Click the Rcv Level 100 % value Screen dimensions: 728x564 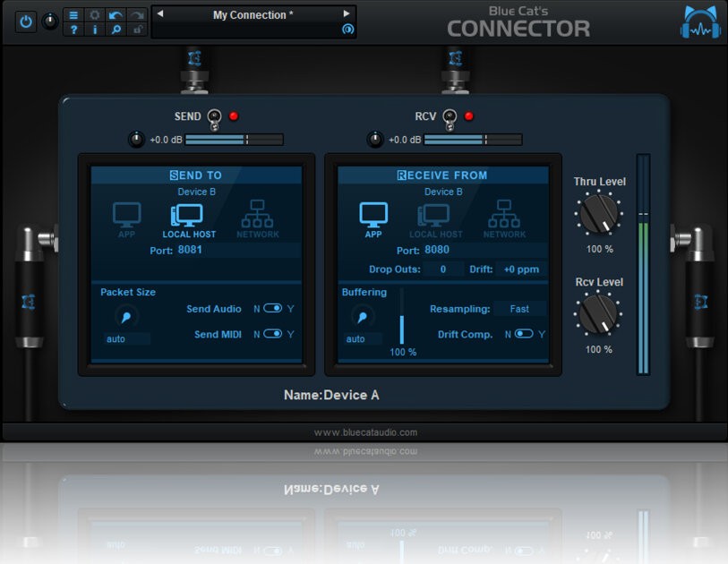pyautogui.click(x=598, y=349)
